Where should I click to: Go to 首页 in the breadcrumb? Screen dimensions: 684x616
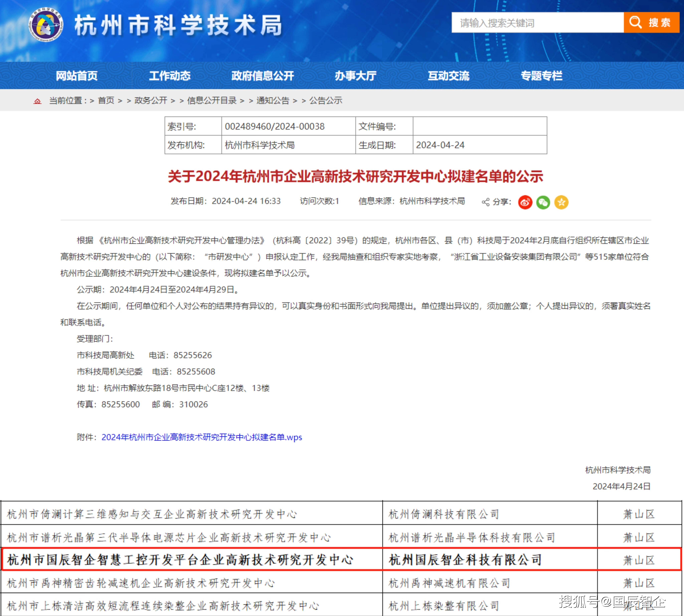click(x=106, y=101)
